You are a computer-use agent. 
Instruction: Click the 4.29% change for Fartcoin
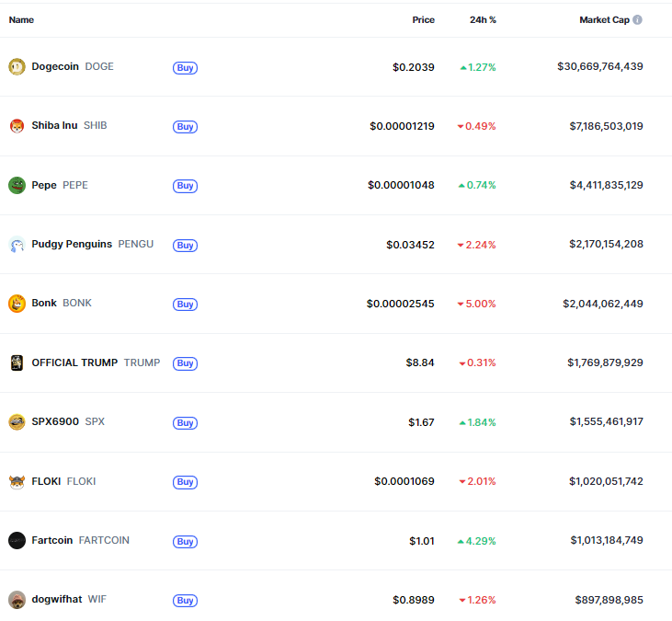pyautogui.click(x=476, y=541)
